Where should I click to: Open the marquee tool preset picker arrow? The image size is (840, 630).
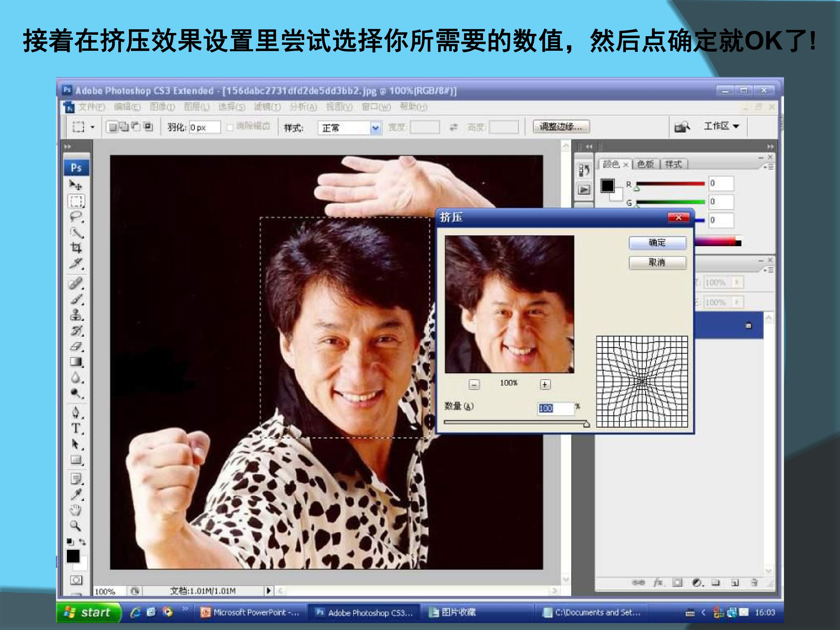pyautogui.click(x=92, y=127)
